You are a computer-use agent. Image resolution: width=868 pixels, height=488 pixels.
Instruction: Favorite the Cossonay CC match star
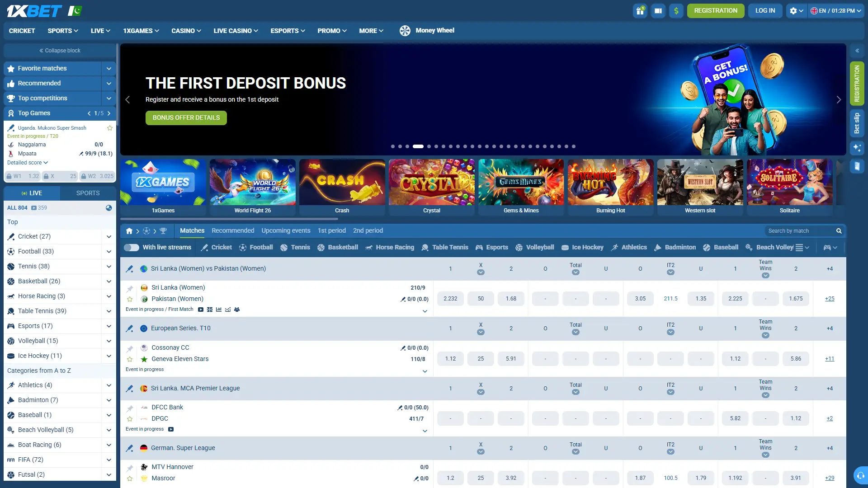(130, 360)
